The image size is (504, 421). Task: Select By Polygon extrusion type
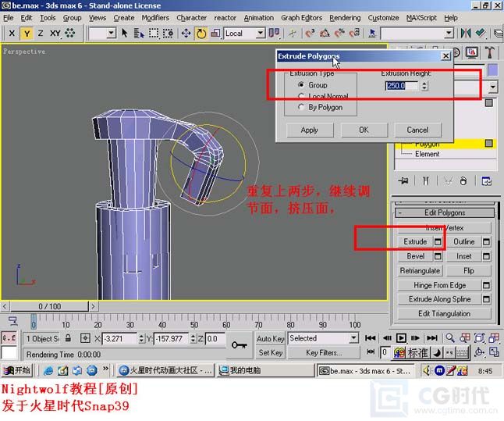pos(320,107)
